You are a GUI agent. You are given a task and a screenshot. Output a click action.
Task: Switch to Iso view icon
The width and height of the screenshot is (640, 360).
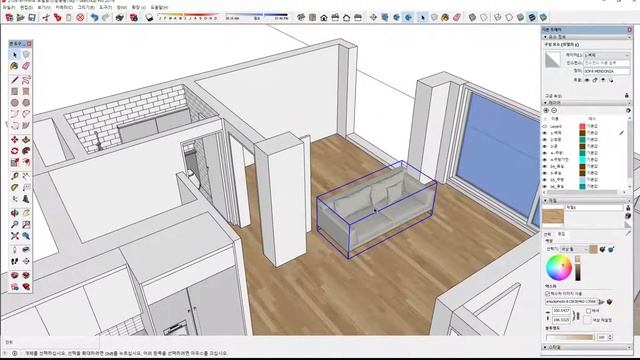(301, 17)
